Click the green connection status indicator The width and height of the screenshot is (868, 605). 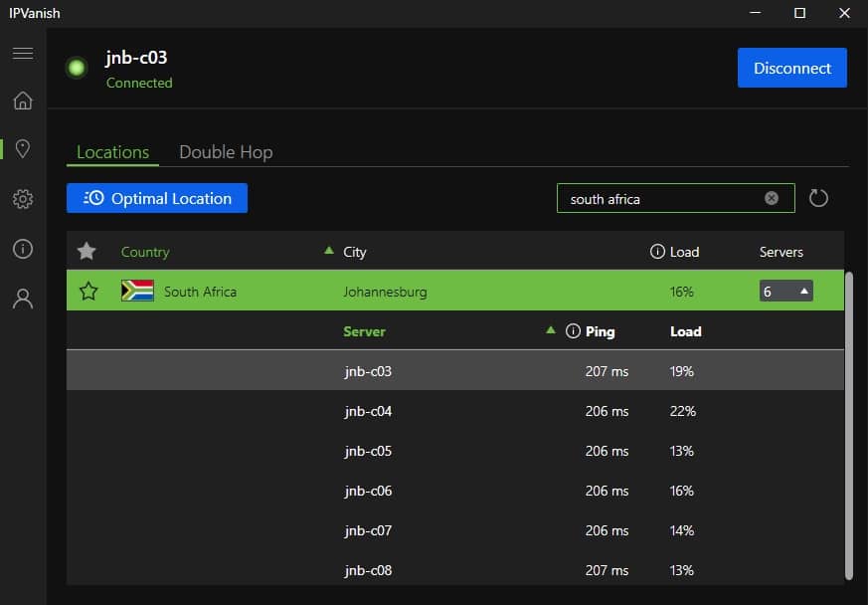(77, 68)
